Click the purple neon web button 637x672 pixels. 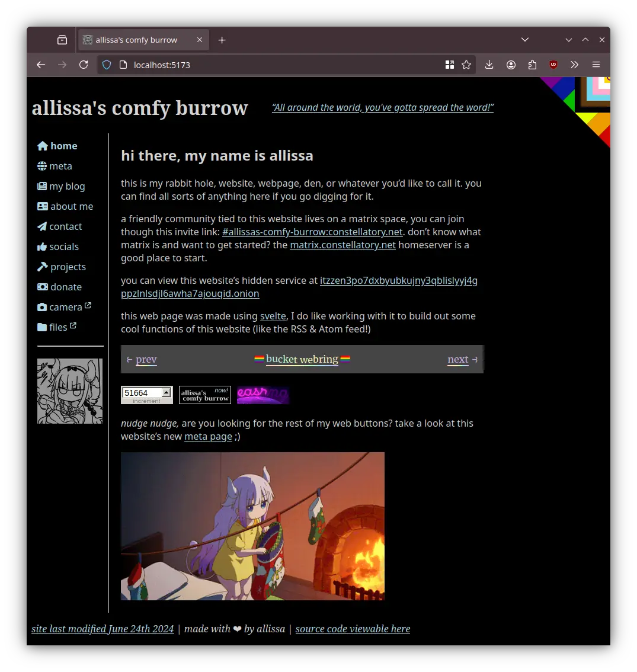tap(263, 395)
